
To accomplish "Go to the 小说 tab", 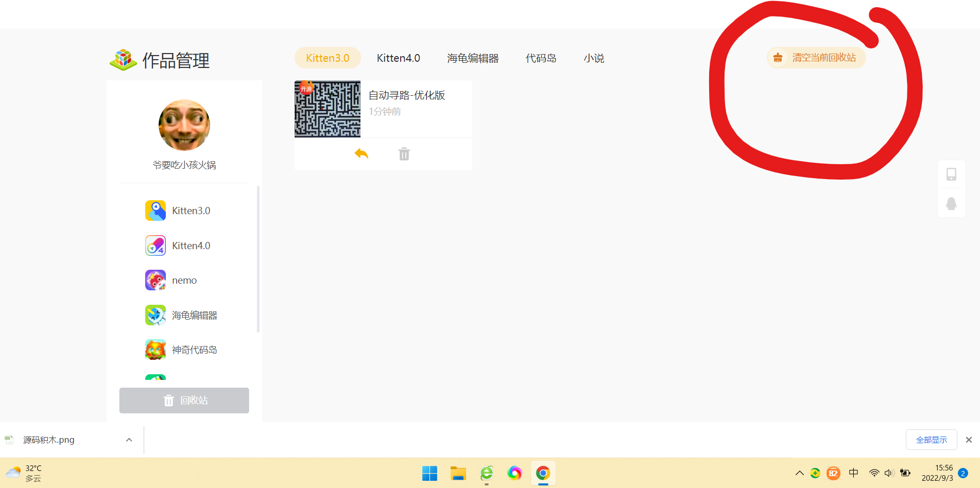I will (x=594, y=58).
